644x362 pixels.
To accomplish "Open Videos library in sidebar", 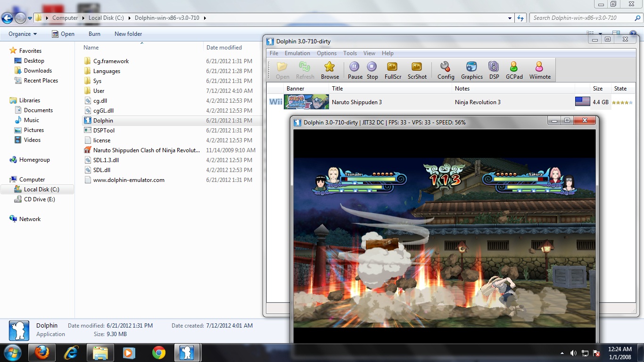I will (x=32, y=140).
